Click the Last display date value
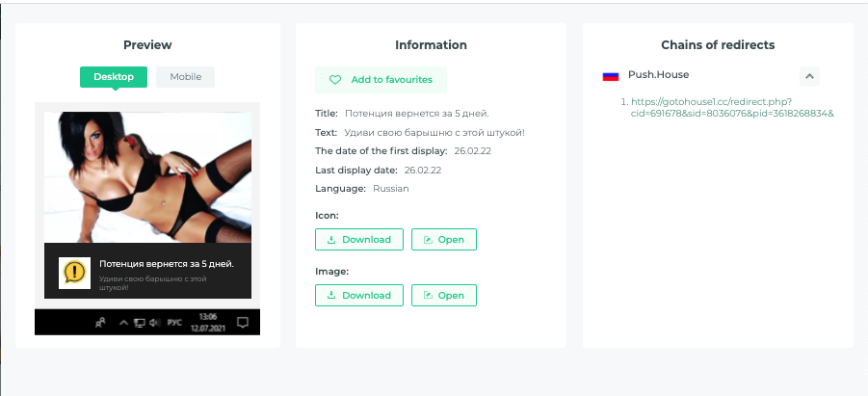Screen dimensions: 868x396 point(423,170)
